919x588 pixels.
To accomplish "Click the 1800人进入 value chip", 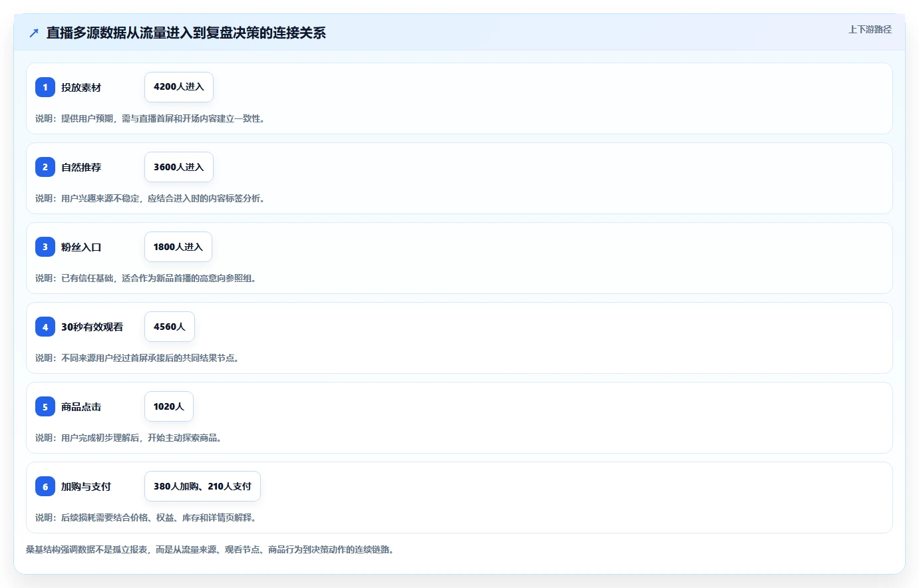I will 178,247.
